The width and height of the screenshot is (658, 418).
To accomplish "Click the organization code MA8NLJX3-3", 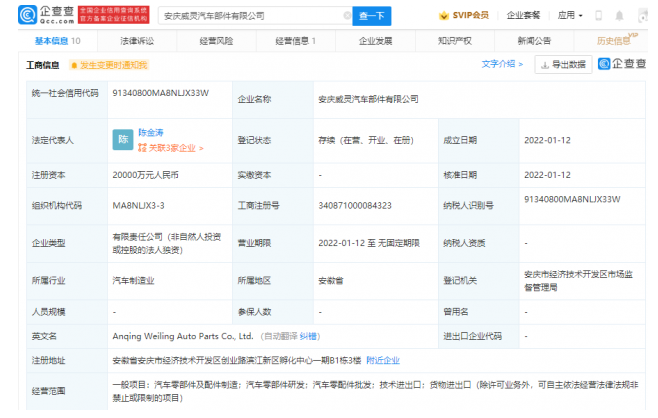I will pos(138,206).
